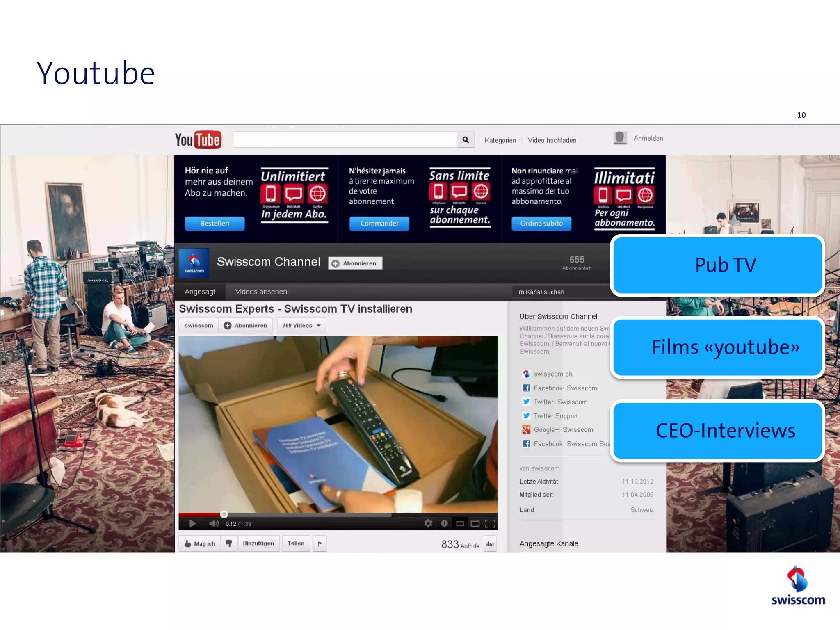The width and height of the screenshot is (840, 630).
Task: Click the 833 Aufrufe view count
Action: 460,544
